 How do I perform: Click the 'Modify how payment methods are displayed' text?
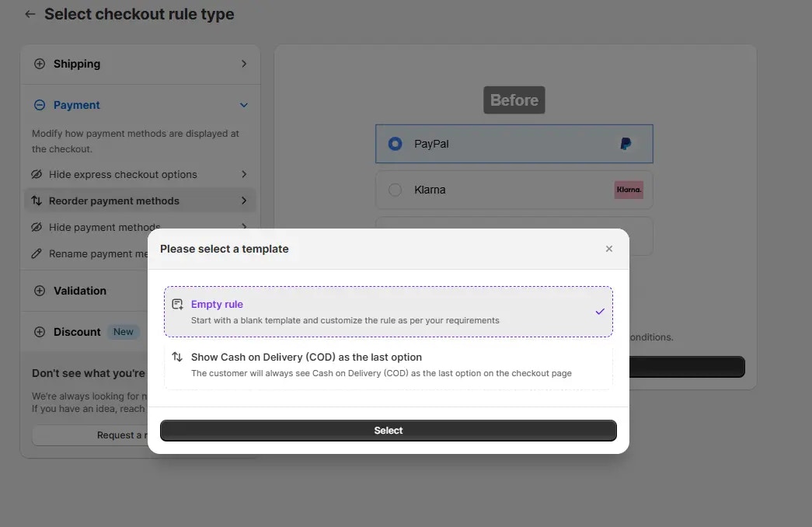[x=135, y=141]
